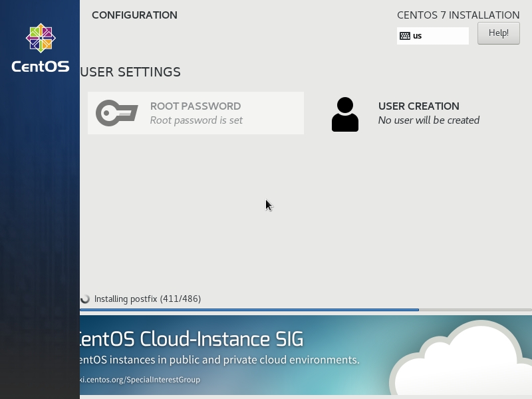Click the CONFIGURATION heading
The height and width of the screenshot is (399, 532).
[x=134, y=15]
